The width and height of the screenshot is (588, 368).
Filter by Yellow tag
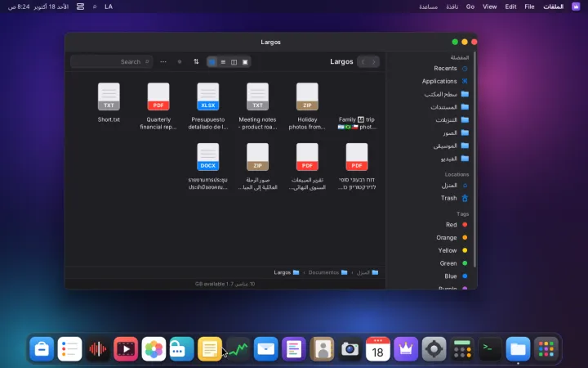431,250
